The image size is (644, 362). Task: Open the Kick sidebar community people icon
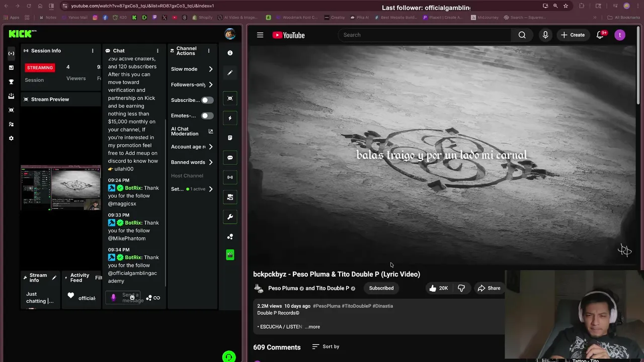[x=11, y=124]
